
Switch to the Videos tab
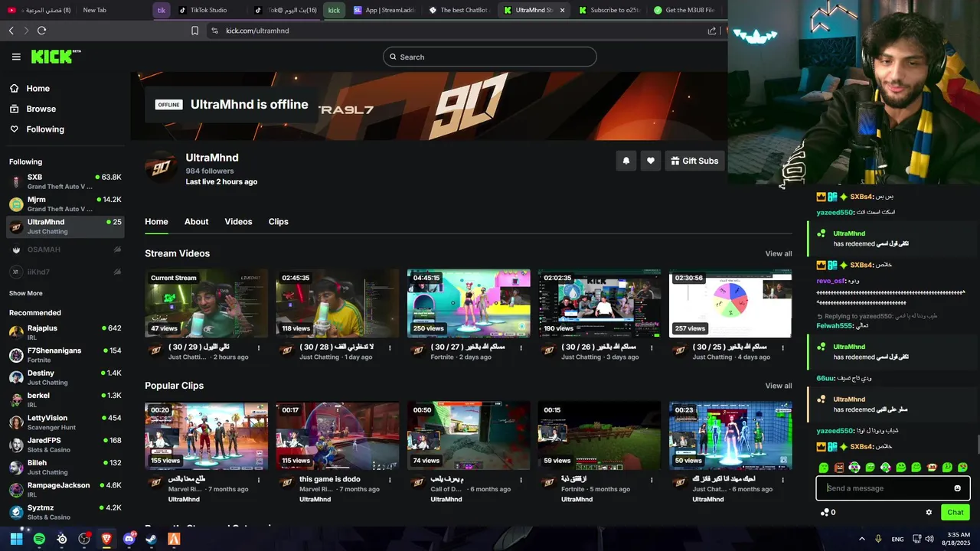[x=238, y=222]
